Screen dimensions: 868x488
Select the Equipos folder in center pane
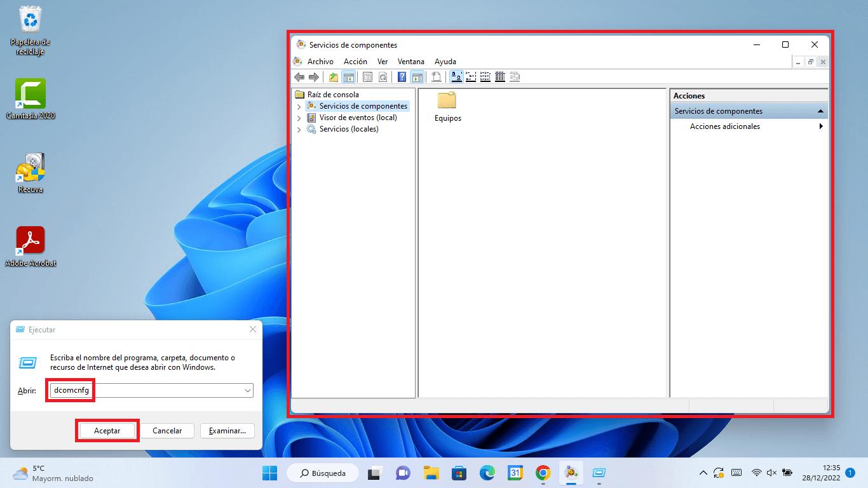coord(448,107)
